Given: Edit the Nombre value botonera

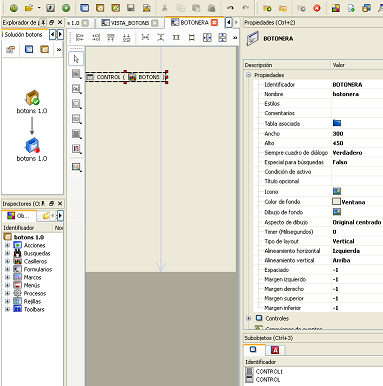Looking at the screenshot, I should click(x=357, y=94).
